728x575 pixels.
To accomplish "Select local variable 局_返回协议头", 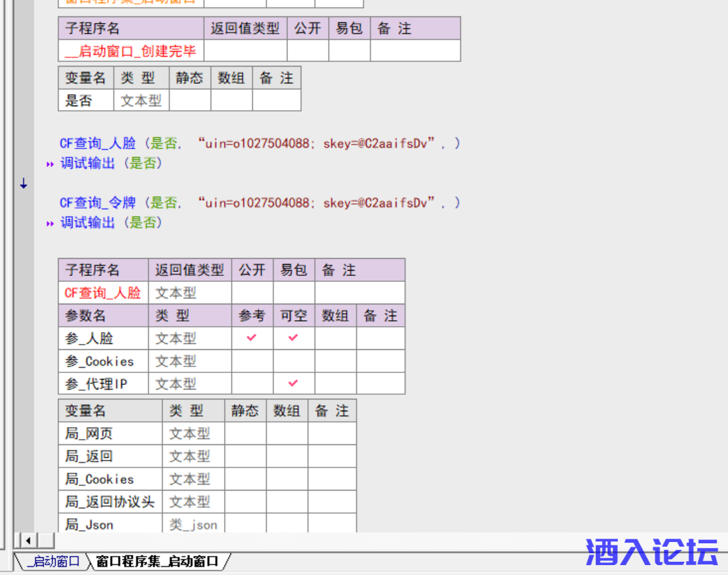I will (x=110, y=502).
